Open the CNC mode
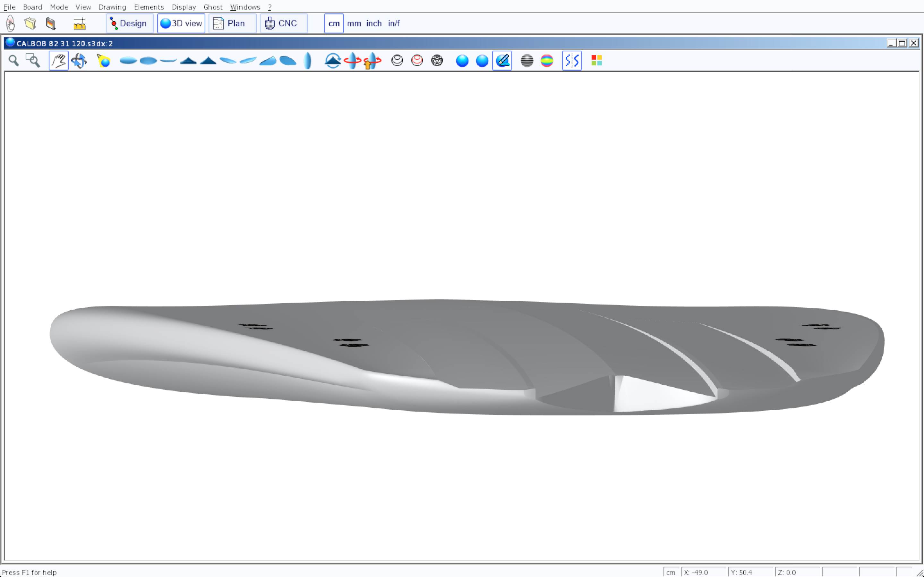Screen dimensions: 924x577 [x=283, y=24]
